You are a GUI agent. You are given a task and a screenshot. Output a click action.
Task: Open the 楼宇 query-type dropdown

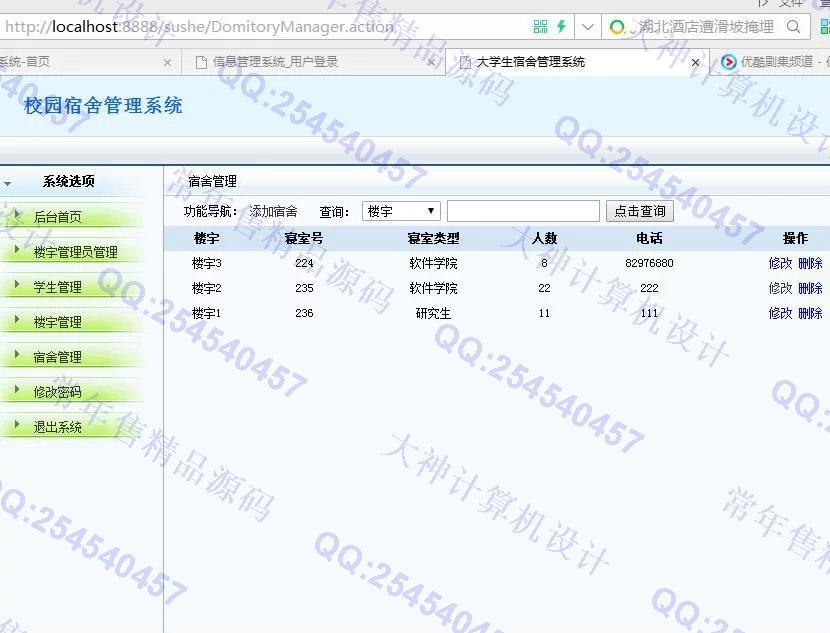coord(401,211)
